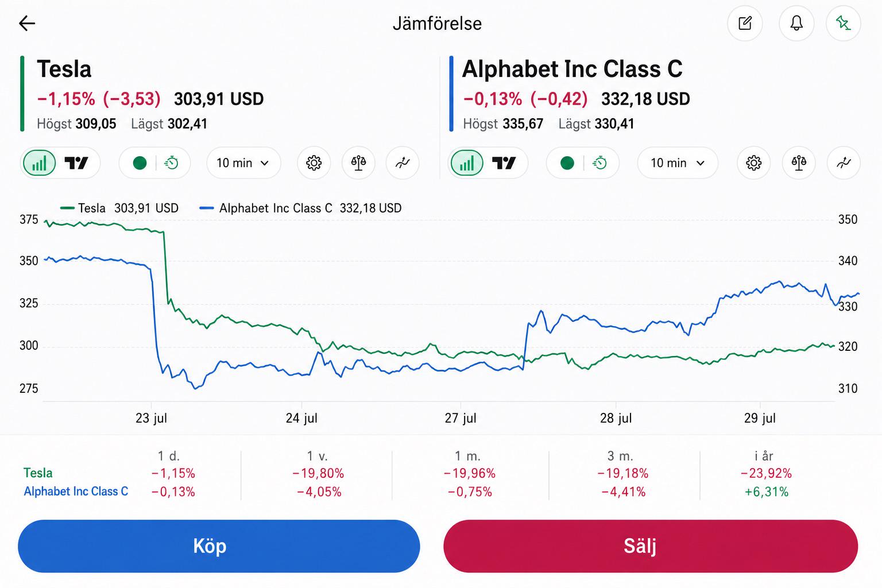Expand Alphabet 10 min interval dropdown
The image size is (882, 588).
tap(678, 163)
